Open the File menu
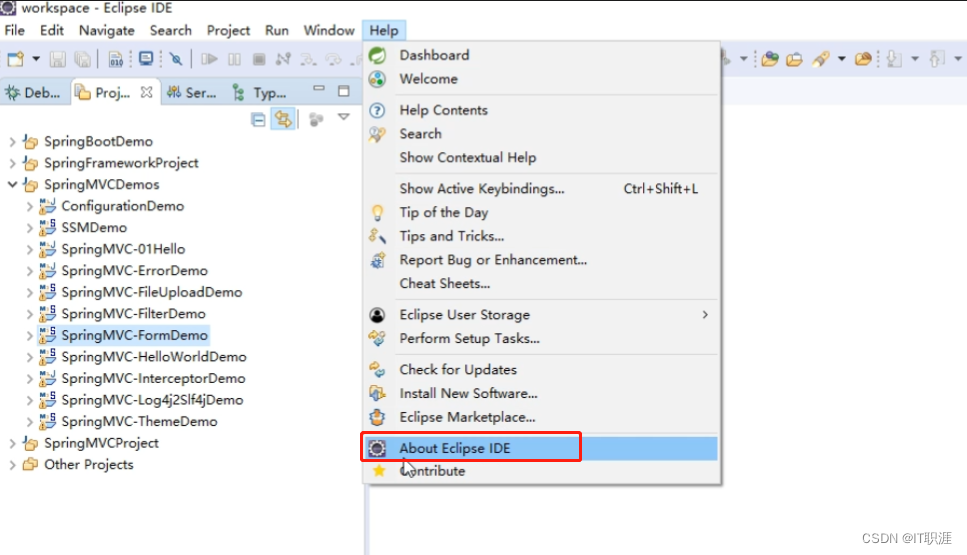The height and width of the screenshot is (555, 967). [x=14, y=30]
